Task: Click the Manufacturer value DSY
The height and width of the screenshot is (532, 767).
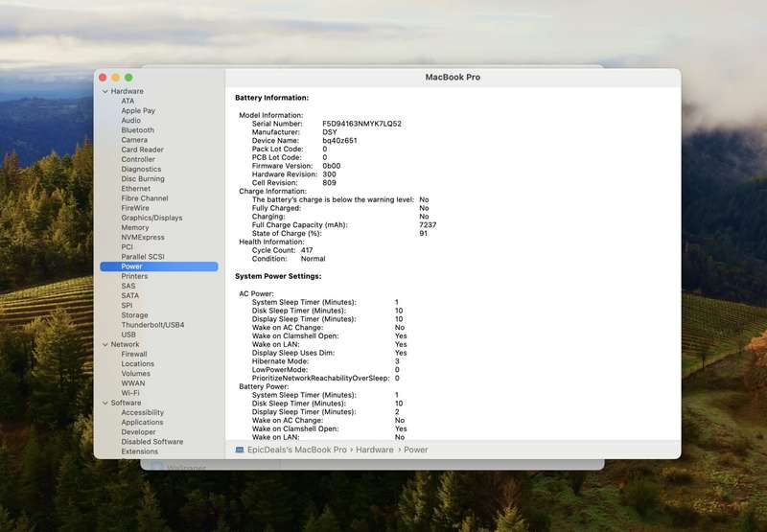Action: (x=330, y=132)
